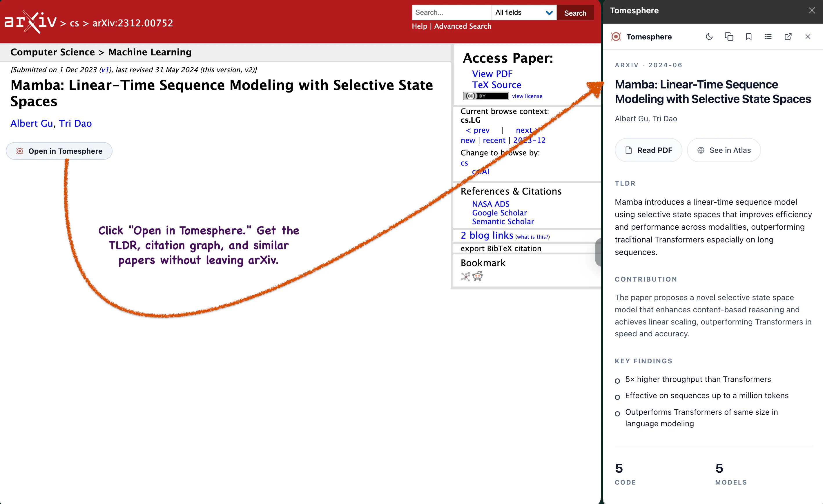Click author link Albert Gu
This screenshot has width=823, height=504.
click(x=32, y=123)
